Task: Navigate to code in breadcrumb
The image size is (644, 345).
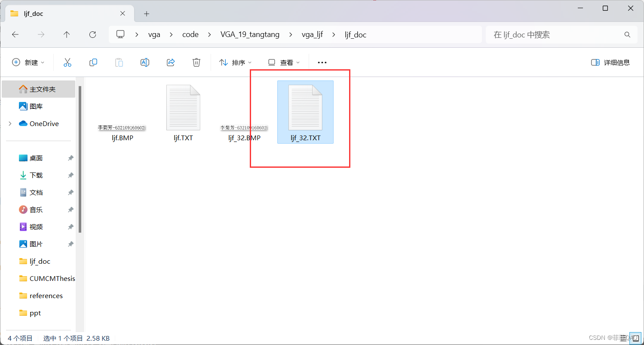Action: point(190,35)
